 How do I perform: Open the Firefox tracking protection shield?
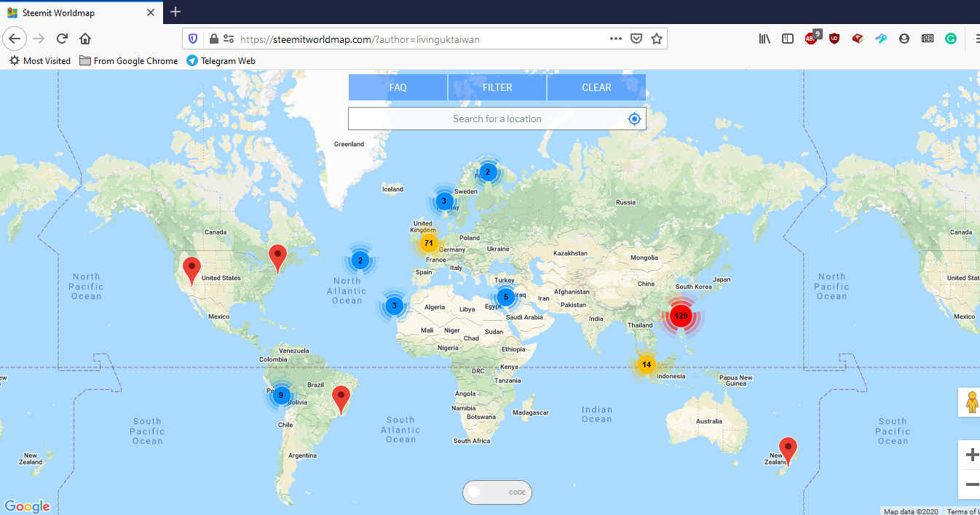pyautogui.click(x=193, y=39)
